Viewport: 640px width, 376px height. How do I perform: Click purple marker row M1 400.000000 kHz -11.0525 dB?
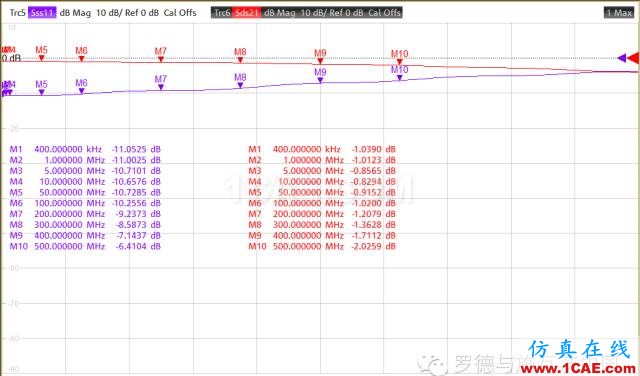(x=85, y=149)
